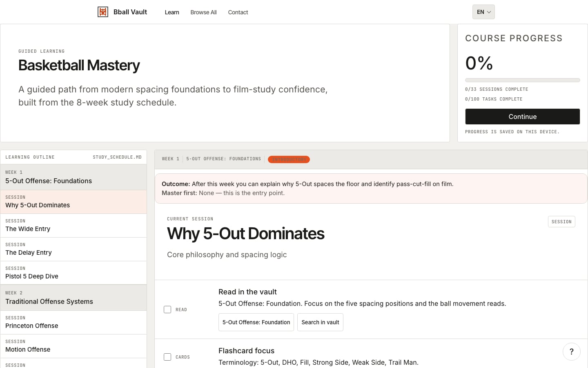
Task: Open the 5-Out Offense: Foundation vault link
Action: (256, 322)
